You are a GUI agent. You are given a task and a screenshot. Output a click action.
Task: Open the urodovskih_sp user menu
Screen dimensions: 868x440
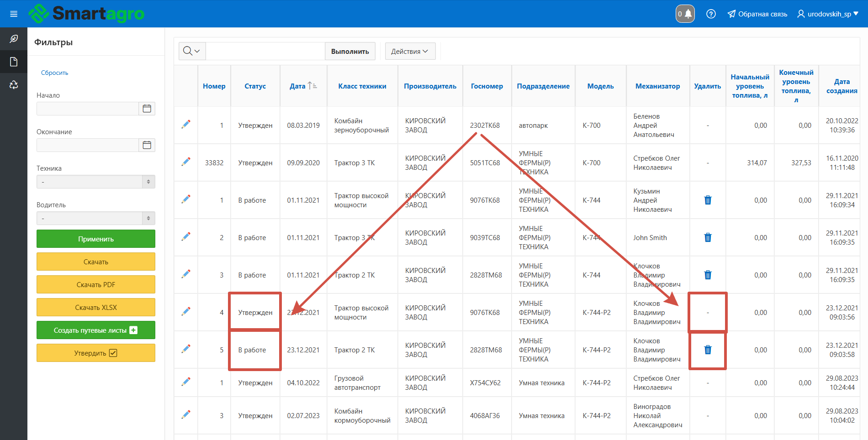click(x=828, y=14)
